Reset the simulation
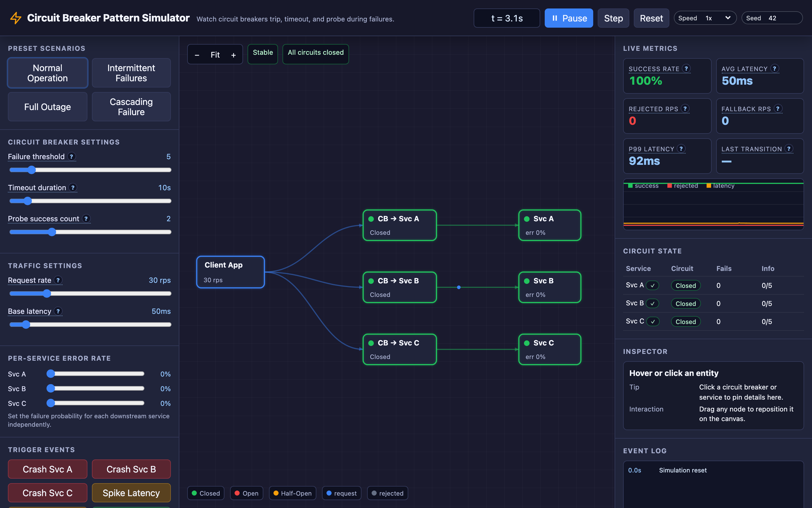Screen dimensions: 812x508 (651, 18)
